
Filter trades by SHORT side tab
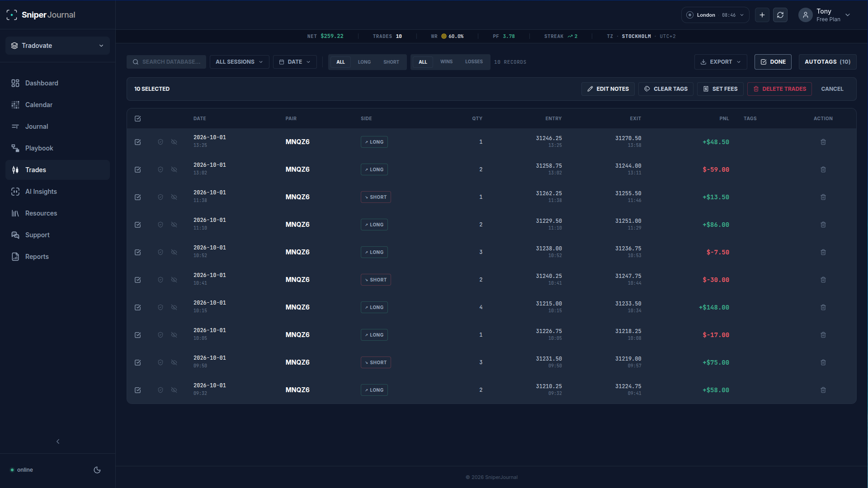coord(391,62)
